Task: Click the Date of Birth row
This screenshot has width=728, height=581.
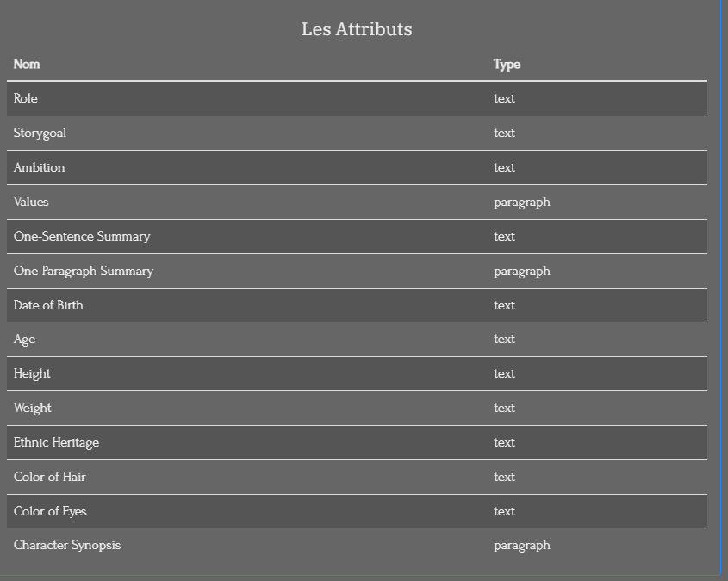Action: coord(357,305)
